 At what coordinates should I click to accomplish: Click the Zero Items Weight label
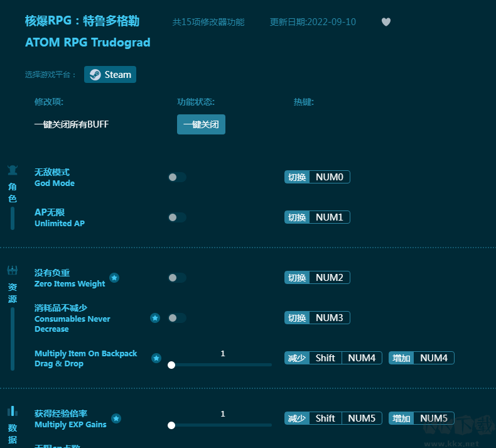(70, 283)
